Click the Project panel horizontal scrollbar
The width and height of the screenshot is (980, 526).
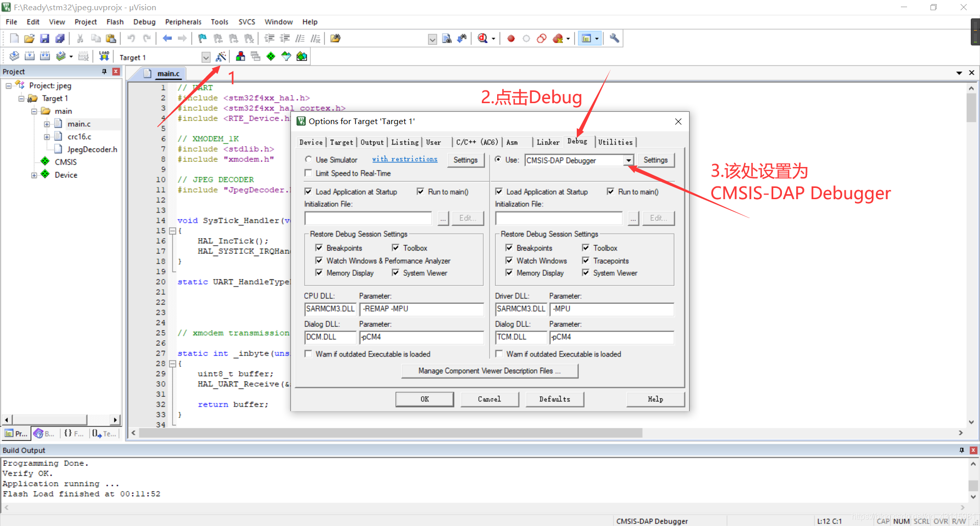click(50, 420)
